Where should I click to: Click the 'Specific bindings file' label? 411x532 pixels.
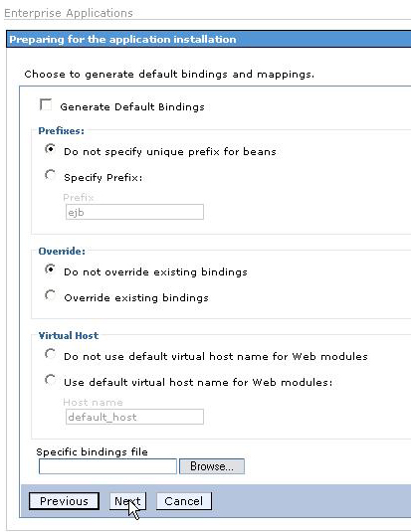click(x=92, y=451)
